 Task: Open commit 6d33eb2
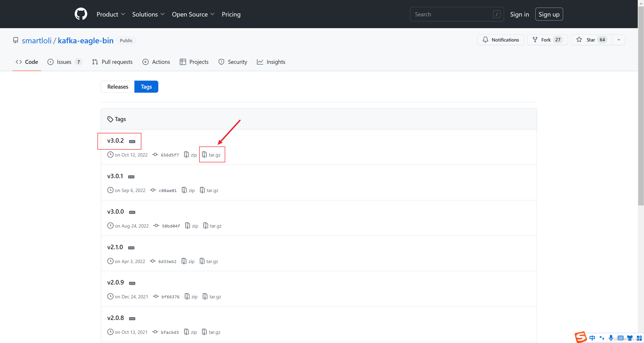pos(167,261)
